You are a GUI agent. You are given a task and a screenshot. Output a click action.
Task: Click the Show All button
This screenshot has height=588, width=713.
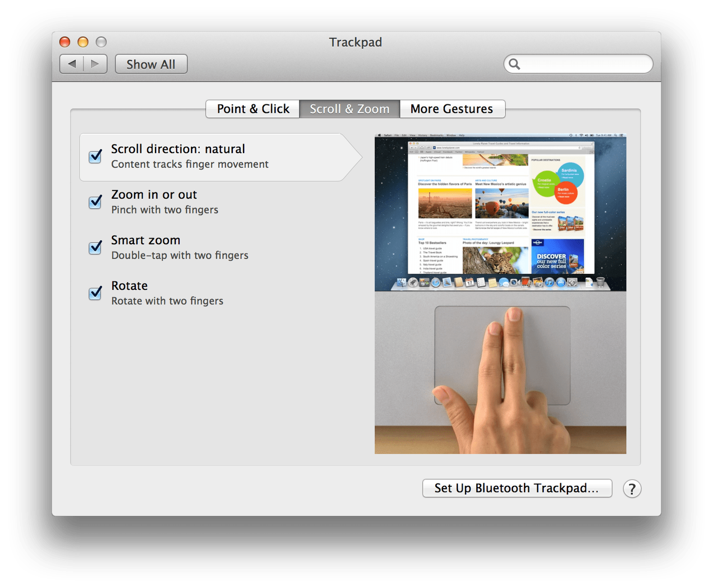[x=151, y=64]
